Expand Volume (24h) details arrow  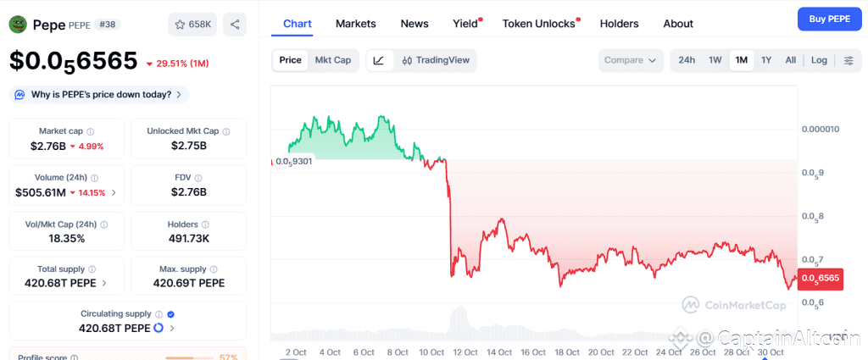click(x=114, y=192)
